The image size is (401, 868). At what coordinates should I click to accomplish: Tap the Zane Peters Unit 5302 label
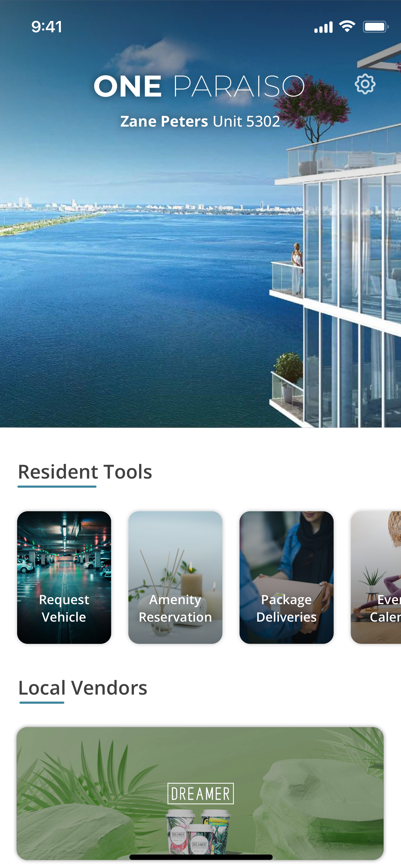pos(200,121)
